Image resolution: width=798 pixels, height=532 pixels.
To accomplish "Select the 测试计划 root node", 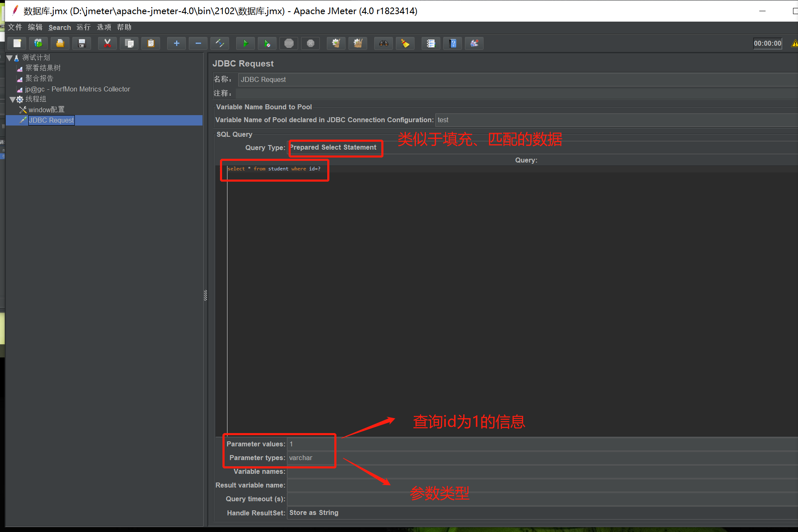I will point(36,58).
